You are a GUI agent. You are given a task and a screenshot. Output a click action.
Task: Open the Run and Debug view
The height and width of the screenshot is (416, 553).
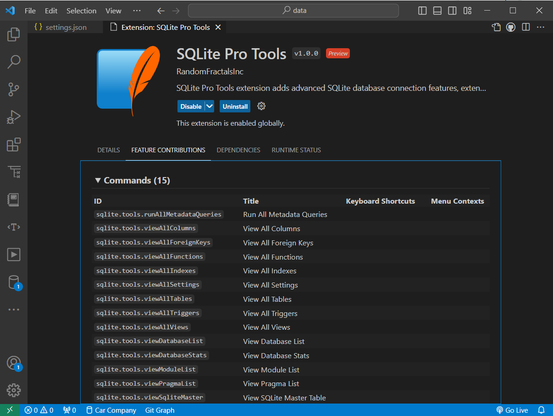(x=13, y=117)
